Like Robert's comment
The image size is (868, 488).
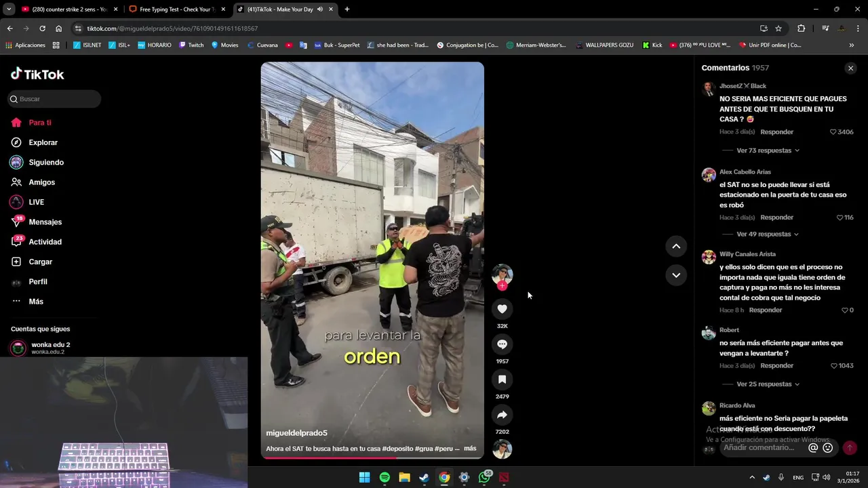833,366
